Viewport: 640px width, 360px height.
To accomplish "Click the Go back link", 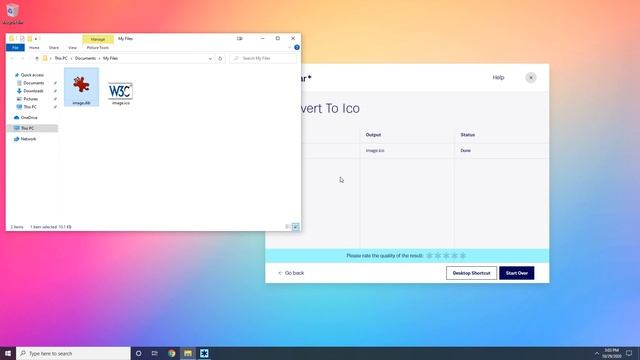I will (291, 273).
